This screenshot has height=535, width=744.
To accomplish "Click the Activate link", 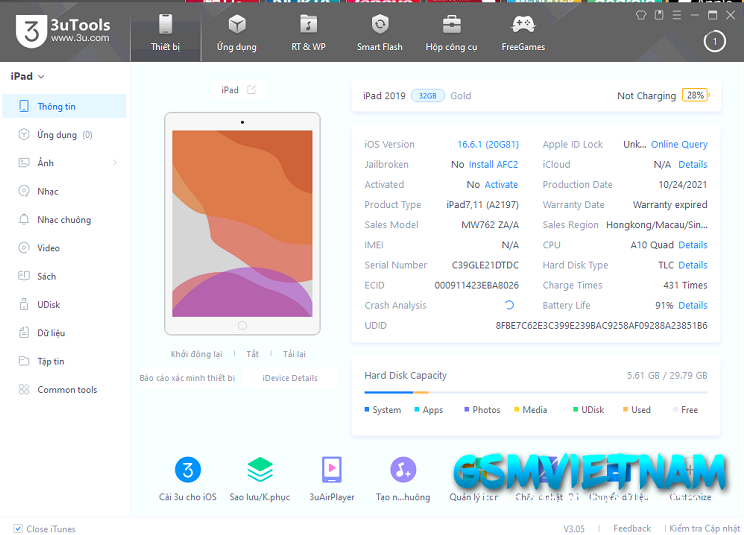I will [501, 184].
